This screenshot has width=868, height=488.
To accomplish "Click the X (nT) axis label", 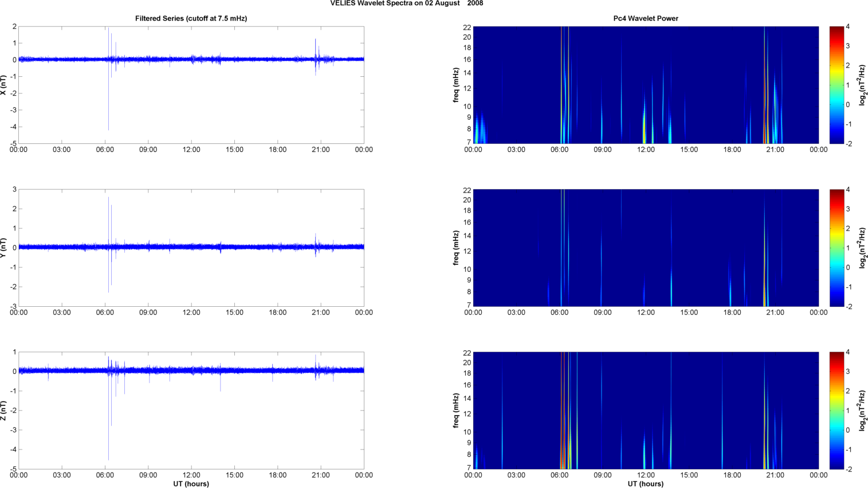I will pos(3,85).
